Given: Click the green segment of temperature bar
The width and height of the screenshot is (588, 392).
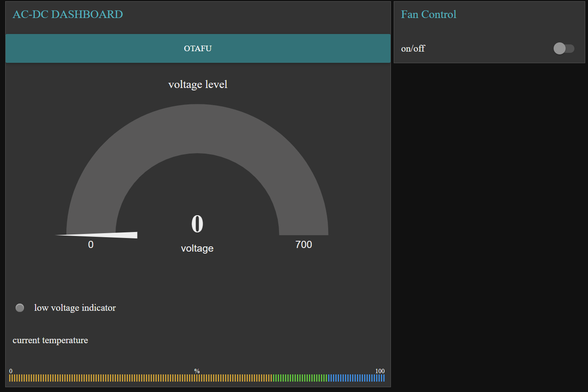Looking at the screenshot, I should click(300, 378).
